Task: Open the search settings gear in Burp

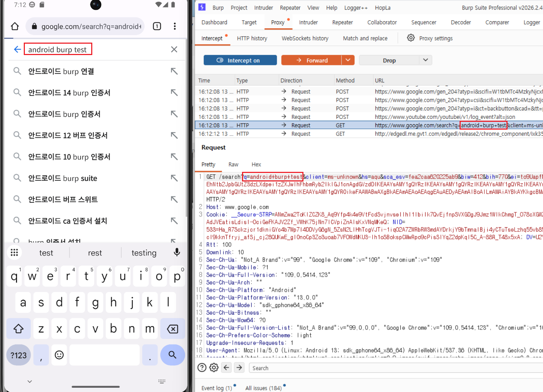Action: click(x=214, y=368)
